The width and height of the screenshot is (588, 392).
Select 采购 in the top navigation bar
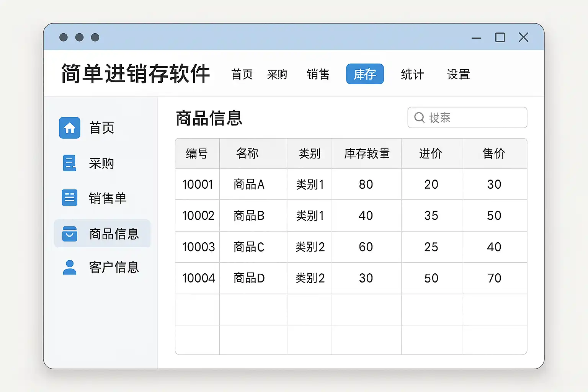coord(277,74)
